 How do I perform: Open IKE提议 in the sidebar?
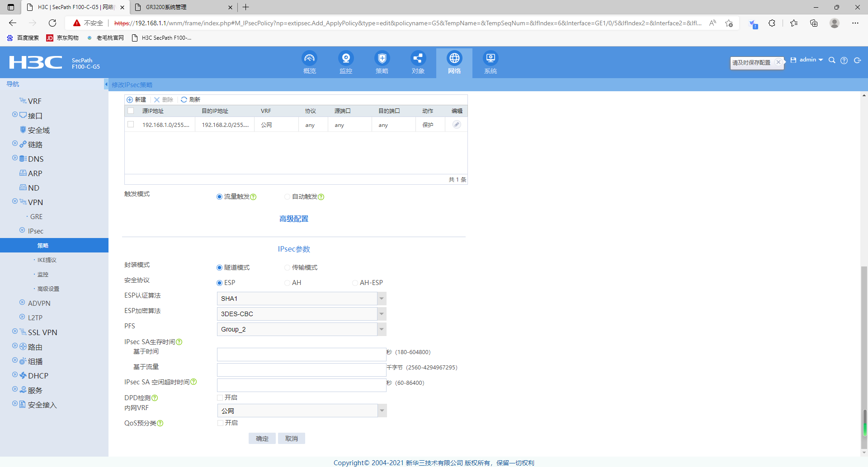pyautogui.click(x=47, y=260)
